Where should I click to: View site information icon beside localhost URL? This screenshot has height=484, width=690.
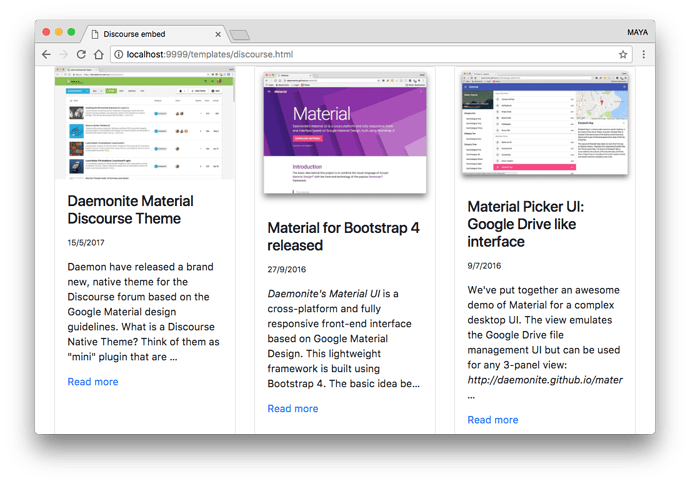click(118, 54)
